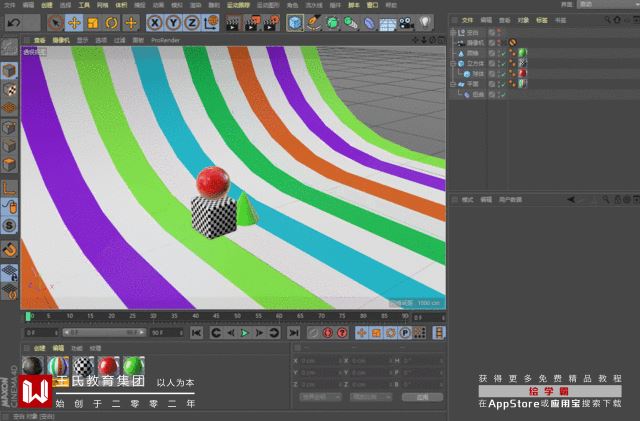Activate the Scale tool in the top toolbar
Screen dimensions: 640x421
tap(93, 23)
